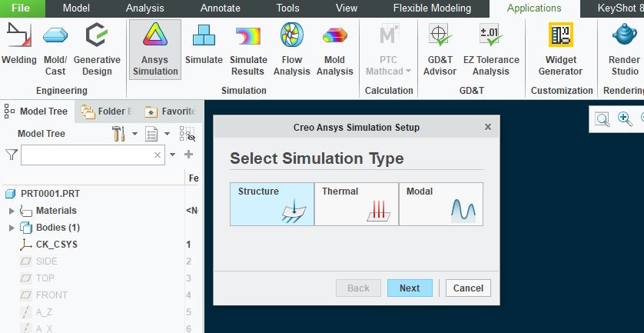
Task: Click the Refit magnifier icon
Action: click(603, 120)
